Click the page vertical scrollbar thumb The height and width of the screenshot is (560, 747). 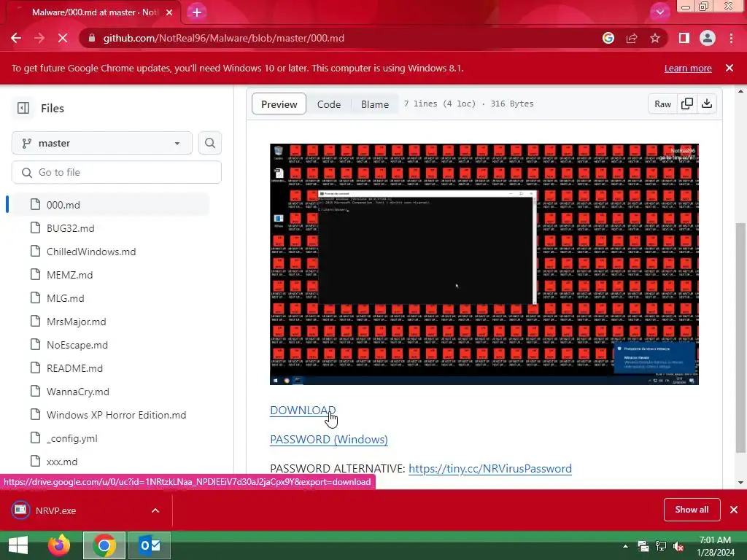pyautogui.click(x=740, y=337)
